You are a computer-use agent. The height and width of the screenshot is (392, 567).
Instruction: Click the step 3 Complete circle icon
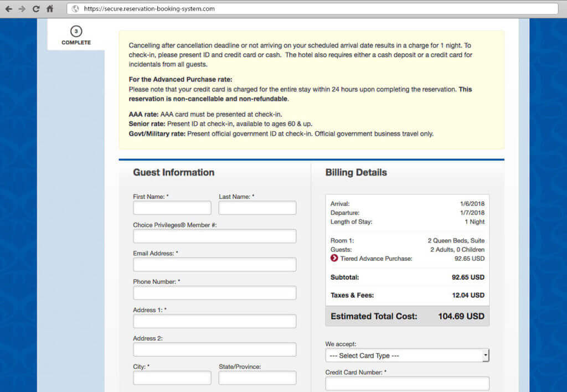(x=76, y=31)
